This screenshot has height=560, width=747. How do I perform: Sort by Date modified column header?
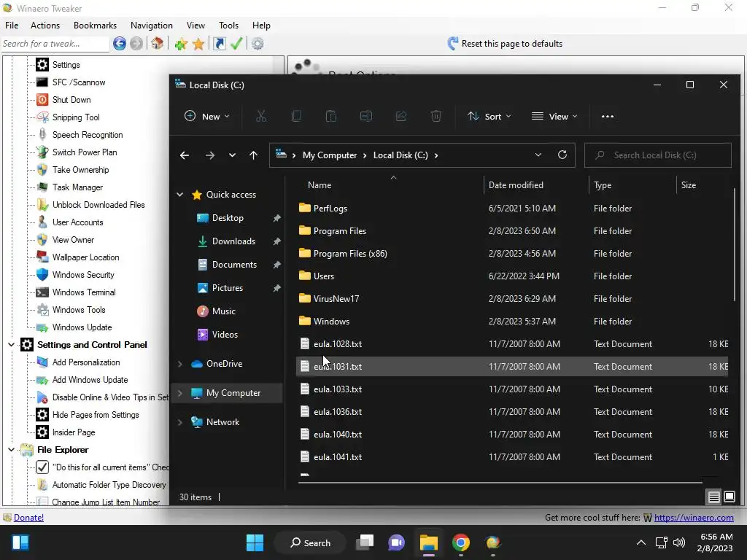click(536, 184)
